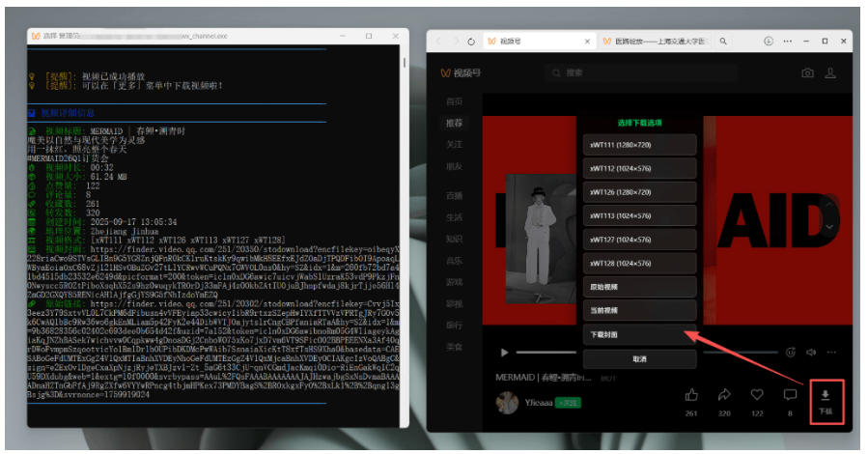This screenshot has height=454, width=868.
Task: Click the browser forward arrow
Action: coord(456,41)
